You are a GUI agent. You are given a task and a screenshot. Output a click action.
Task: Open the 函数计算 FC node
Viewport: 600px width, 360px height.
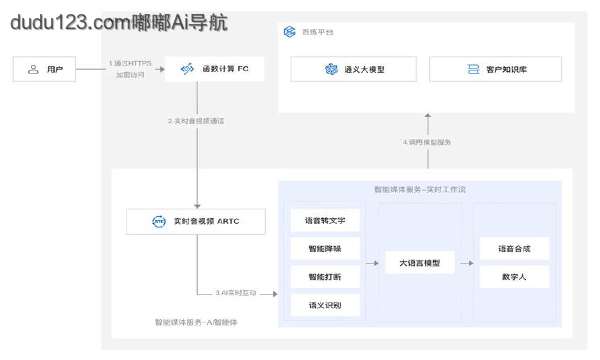click(x=214, y=69)
